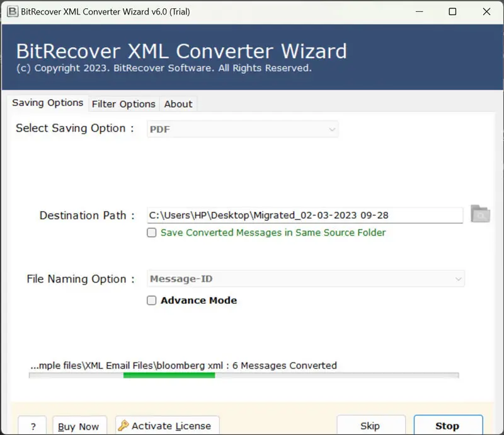
Task: Maximize the XML Converter Wizard window
Action: 452,11
